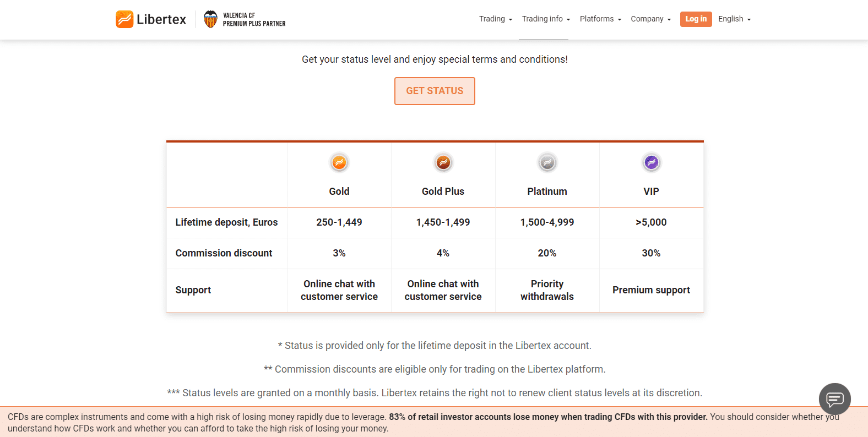
Task: Click the Libertex wordmark text
Action: pyautogui.click(x=161, y=19)
